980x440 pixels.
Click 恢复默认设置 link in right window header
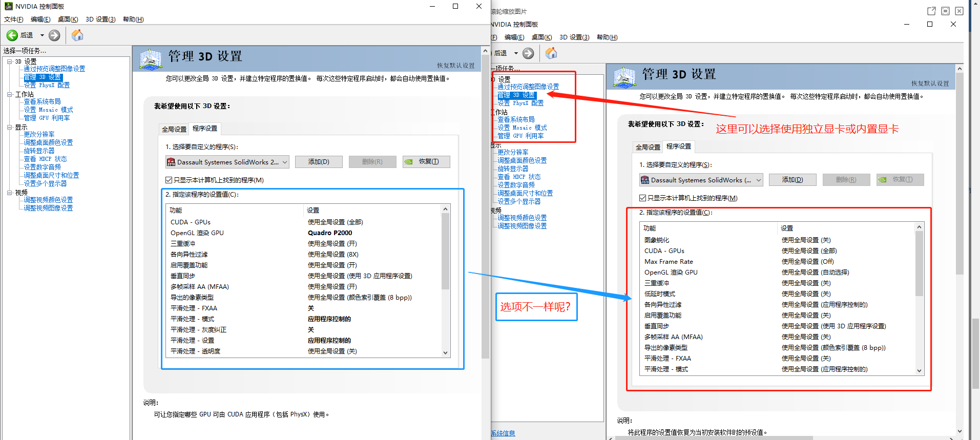click(930, 83)
